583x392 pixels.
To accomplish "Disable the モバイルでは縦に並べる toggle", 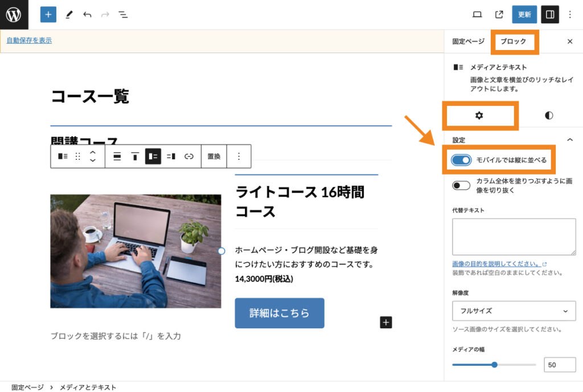I will pyautogui.click(x=461, y=160).
